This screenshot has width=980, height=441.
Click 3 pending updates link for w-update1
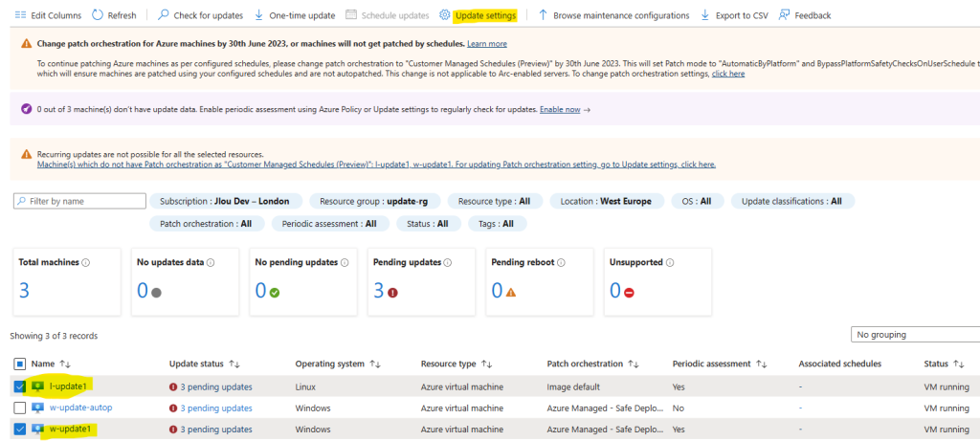(x=216, y=430)
